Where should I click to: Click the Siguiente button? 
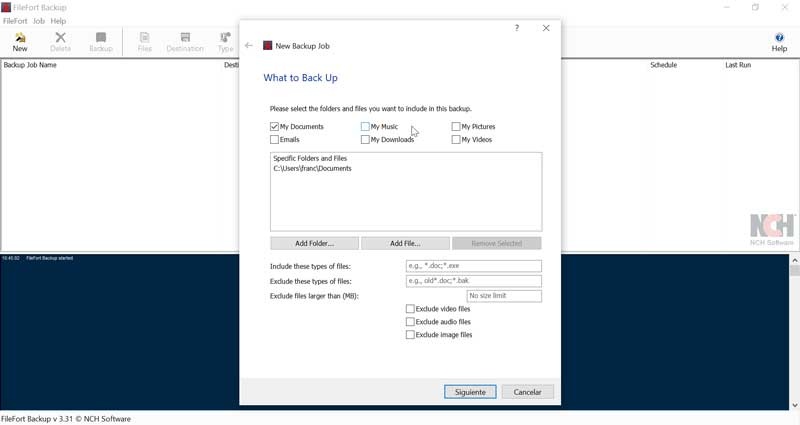pos(470,392)
